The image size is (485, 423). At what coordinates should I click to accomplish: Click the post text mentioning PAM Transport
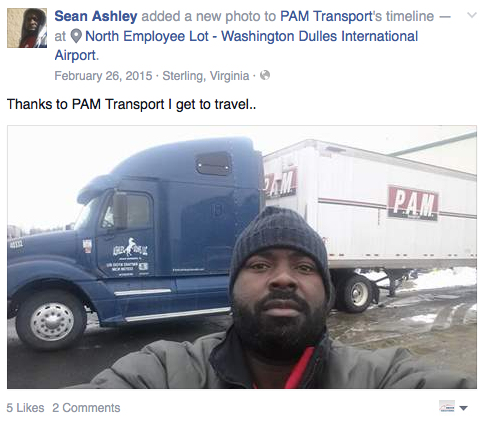pos(131,104)
